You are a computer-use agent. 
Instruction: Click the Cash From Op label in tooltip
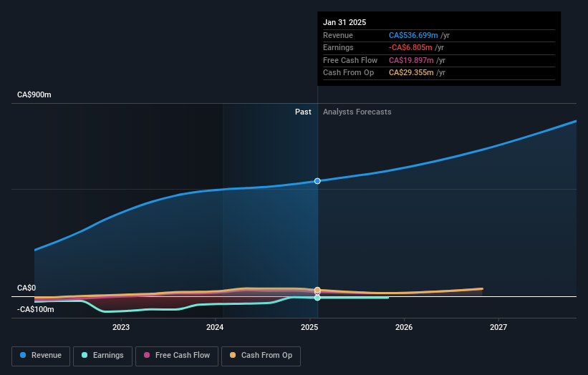(x=348, y=73)
